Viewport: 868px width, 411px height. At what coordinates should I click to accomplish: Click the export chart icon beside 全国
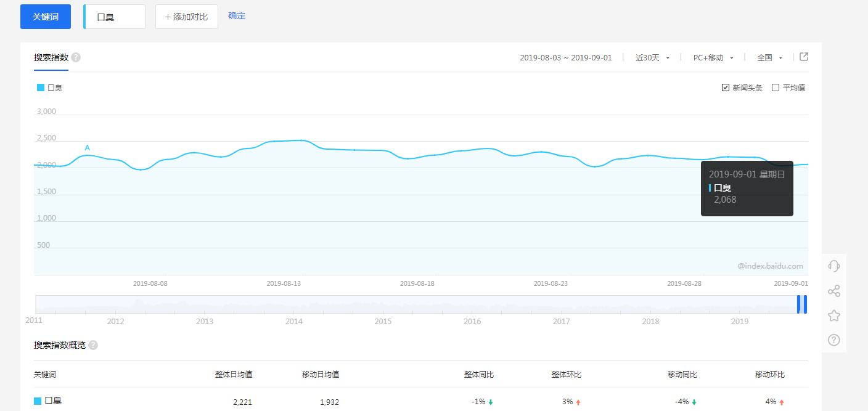click(804, 57)
